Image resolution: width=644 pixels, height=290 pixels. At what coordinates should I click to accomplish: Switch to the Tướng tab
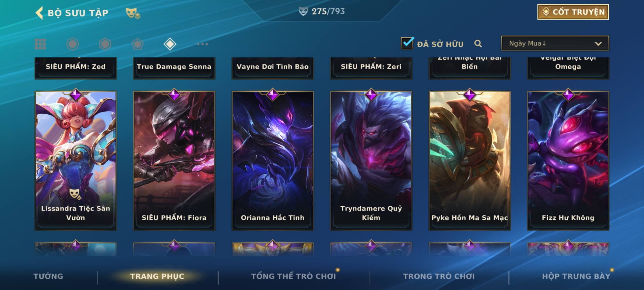(x=48, y=276)
